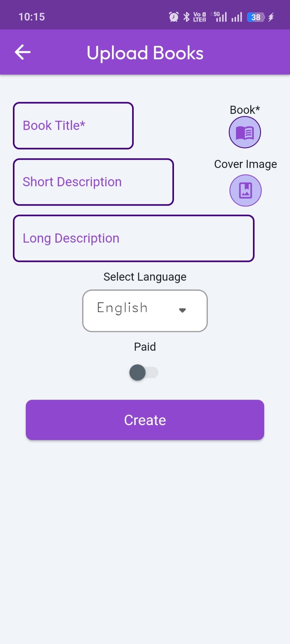Tap the Paid label text
This screenshot has width=290, height=644.
click(145, 347)
